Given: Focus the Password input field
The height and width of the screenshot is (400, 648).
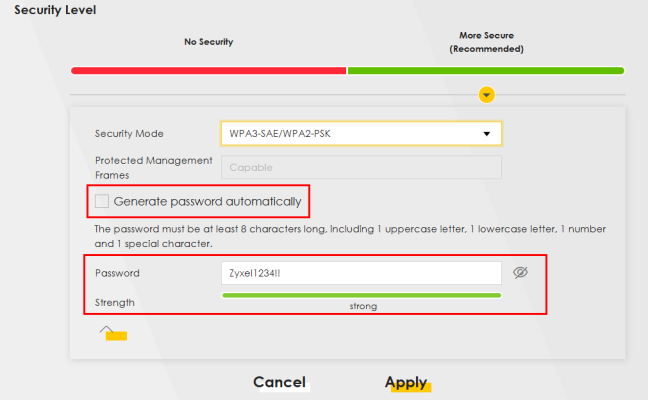Looking at the screenshot, I should 360,273.
